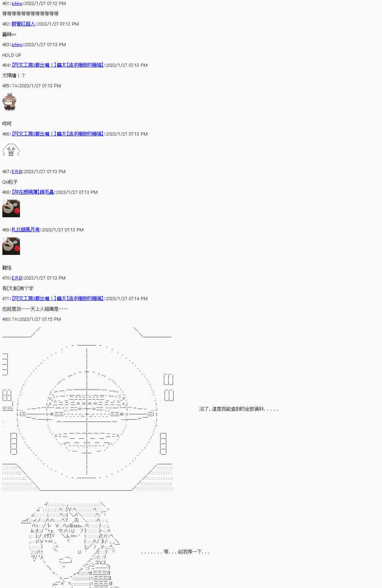Viewport: 382px width, 588px height.
Task: Click the Kumamon bear sticker in post 469
Action: click(11, 246)
